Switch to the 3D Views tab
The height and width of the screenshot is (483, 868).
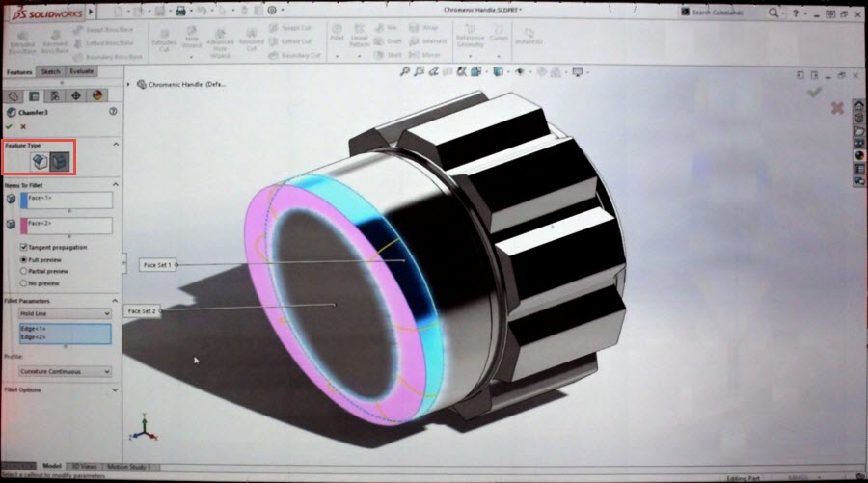tap(84, 467)
